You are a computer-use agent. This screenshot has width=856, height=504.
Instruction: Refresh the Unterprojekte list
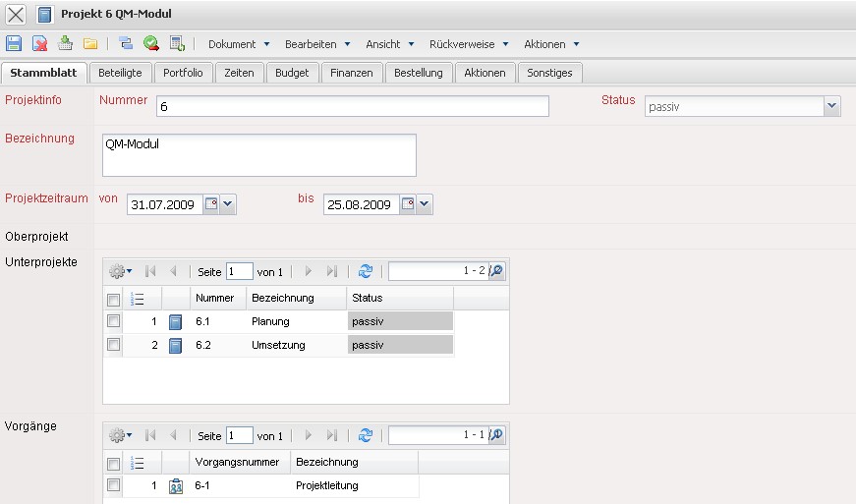point(366,271)
